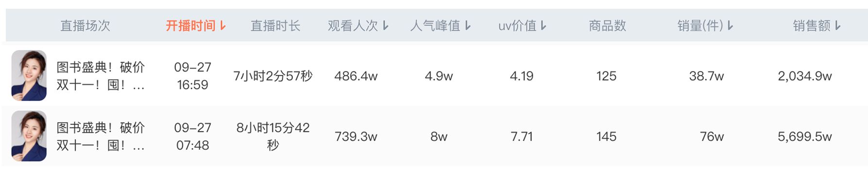The width and height of the screenshot is (868, 177).
Task: Sort by the 开播时间 column header
Action: tap(190, 26)
